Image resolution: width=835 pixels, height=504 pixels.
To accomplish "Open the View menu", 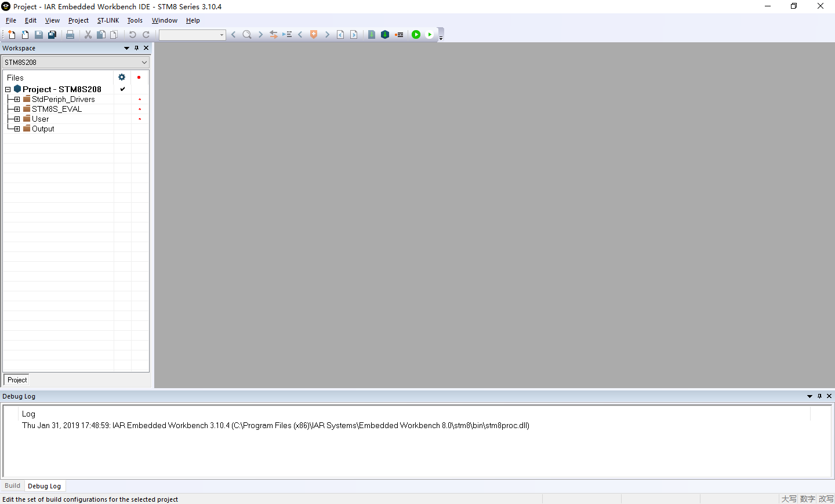I will (52, 20).
